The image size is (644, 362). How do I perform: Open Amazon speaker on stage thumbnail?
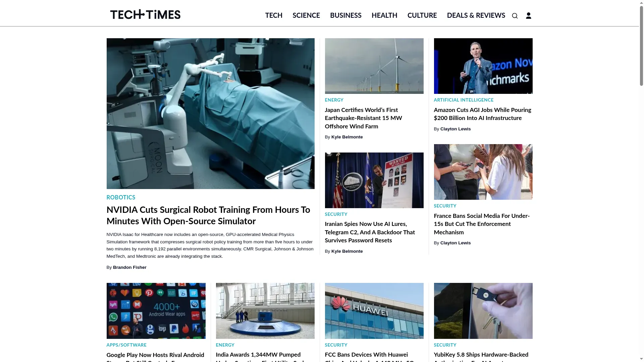[483, 66]
